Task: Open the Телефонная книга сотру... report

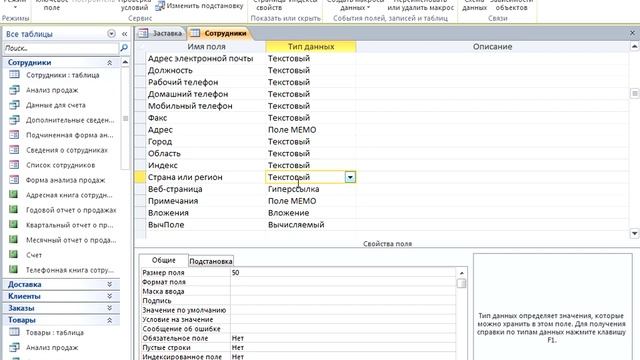Action: [x=69, y=270]
